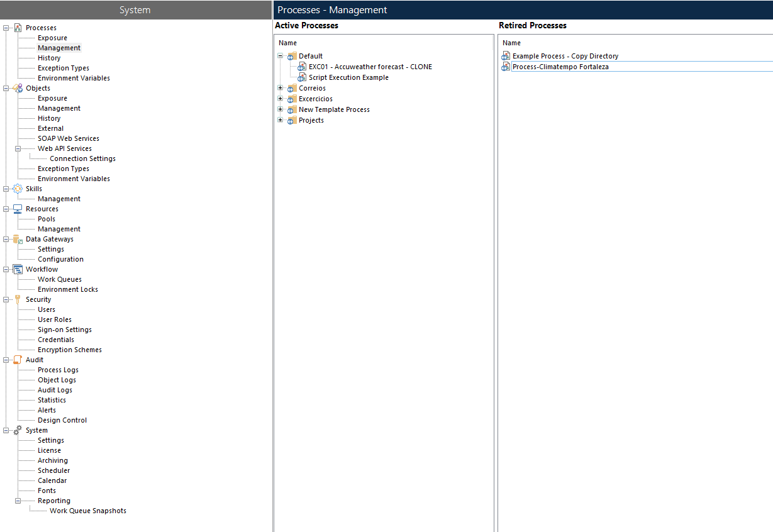Click the Script Execution Example process icon

click(302, 77)
